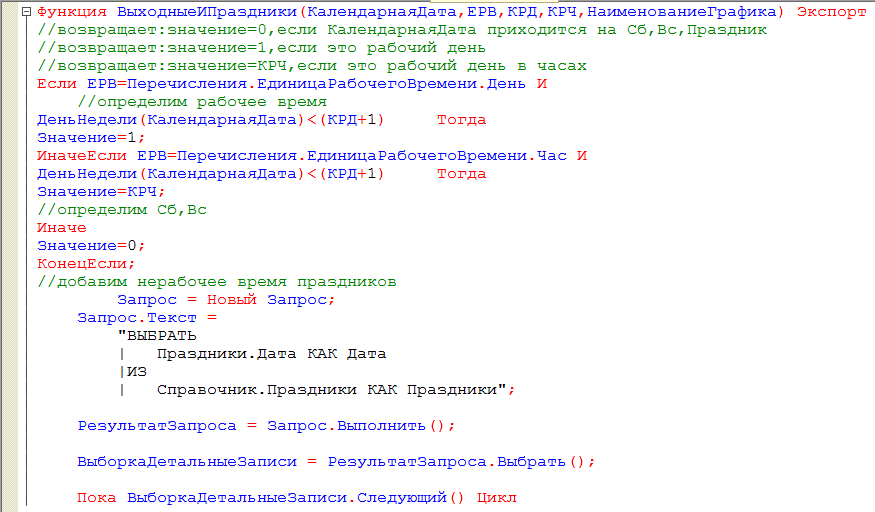Screen dimensions: 875x512
Task: Click the Цикл keyword
Action: pos(496,498)
